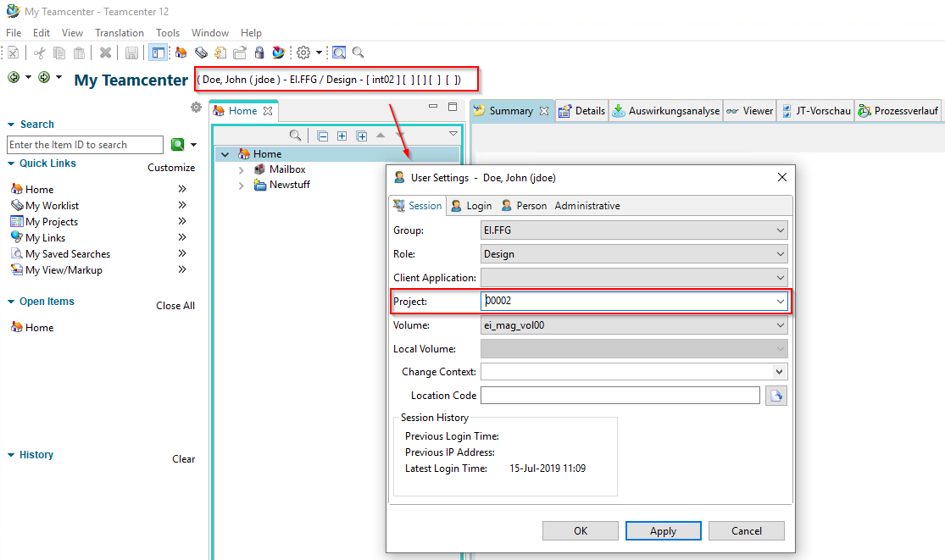Click the magnifier icon in Home view toolbar
This screenshot has width=945, height=560.
[x=295, y=136]
